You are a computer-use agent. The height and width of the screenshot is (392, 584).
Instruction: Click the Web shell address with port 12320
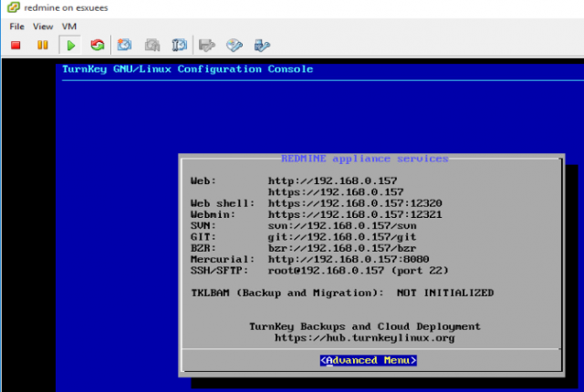coord(355,203)
